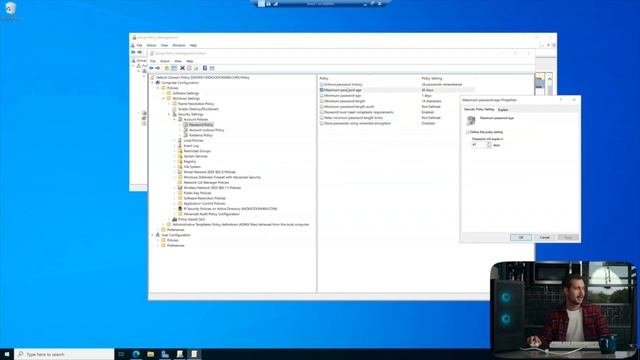Select the Event Log tree node

[191, 146]
